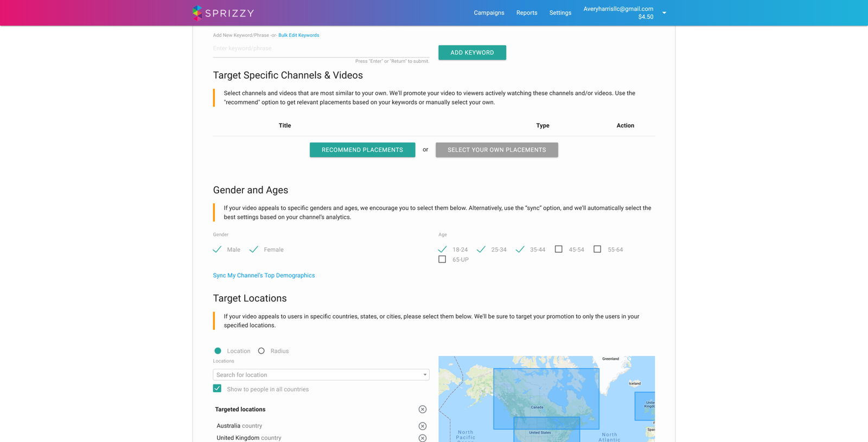Viewport: 868px width, 442px height.
Task: Open the Settings menu item
Action: (560, 13)
